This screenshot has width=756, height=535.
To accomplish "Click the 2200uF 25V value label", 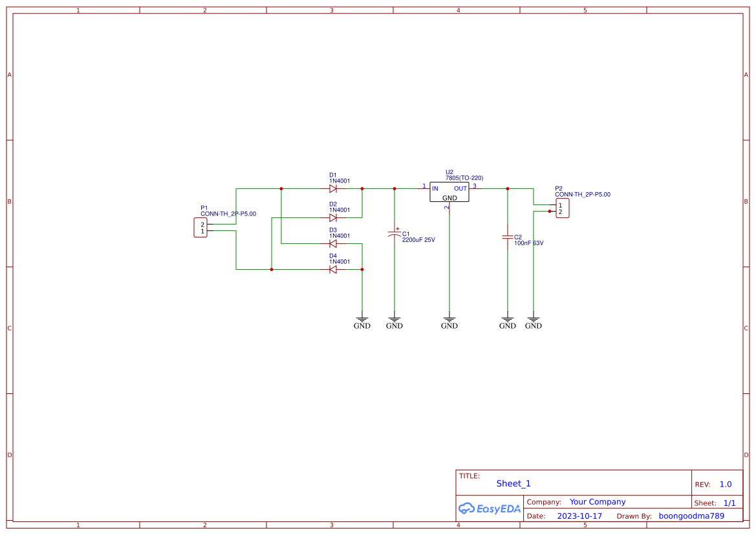I will (418, 240).
